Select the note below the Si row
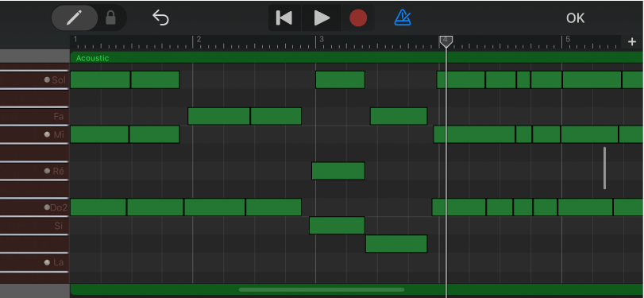The height and width of the screenshot is (298, 644). point(396,244)
